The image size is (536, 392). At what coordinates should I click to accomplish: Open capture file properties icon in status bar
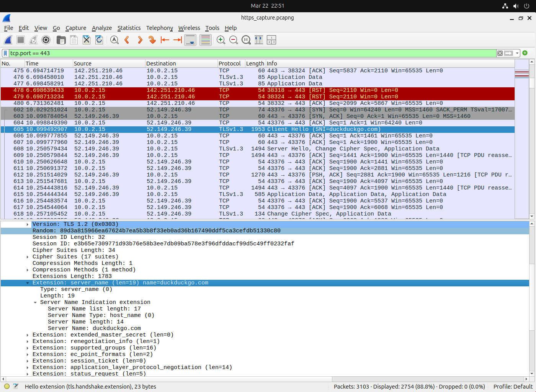16,386
